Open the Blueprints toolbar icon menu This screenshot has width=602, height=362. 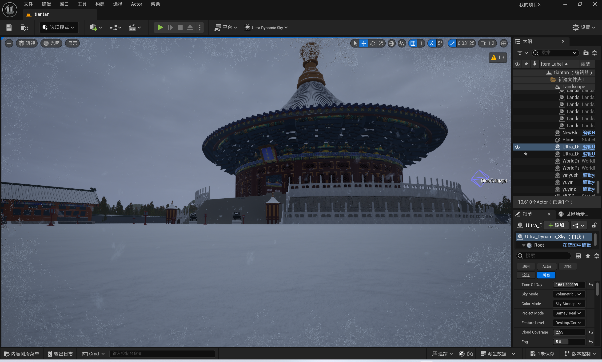click(x=115, y=28)
